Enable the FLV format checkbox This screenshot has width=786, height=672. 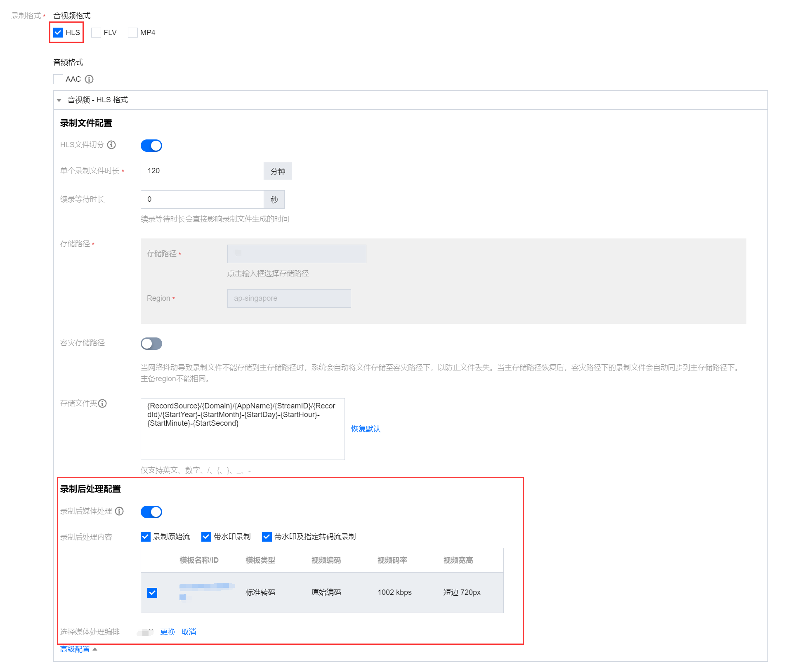coord(96,33)
